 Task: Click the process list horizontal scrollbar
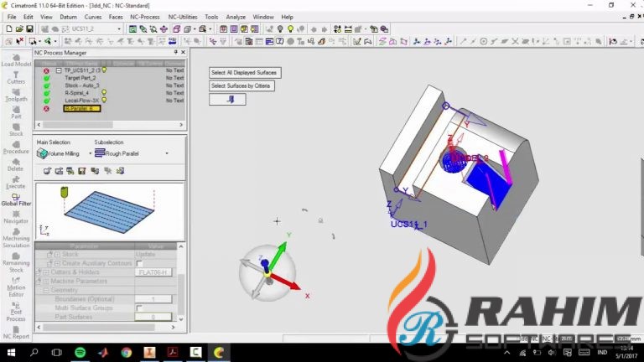110,124
